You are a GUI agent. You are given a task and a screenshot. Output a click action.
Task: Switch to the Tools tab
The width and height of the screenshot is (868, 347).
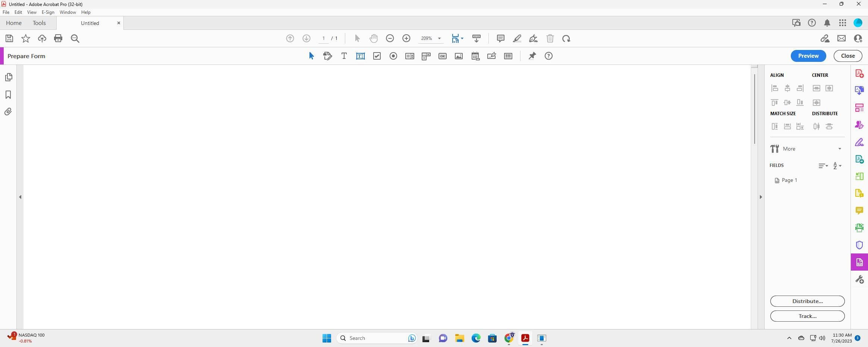pos(39,23)
